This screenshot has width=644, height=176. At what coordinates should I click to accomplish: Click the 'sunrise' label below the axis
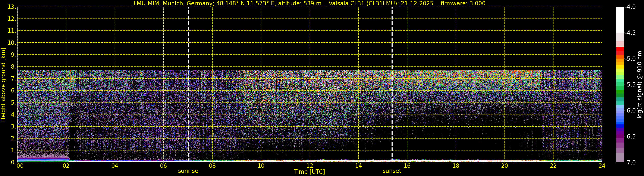tap(188, 171)
